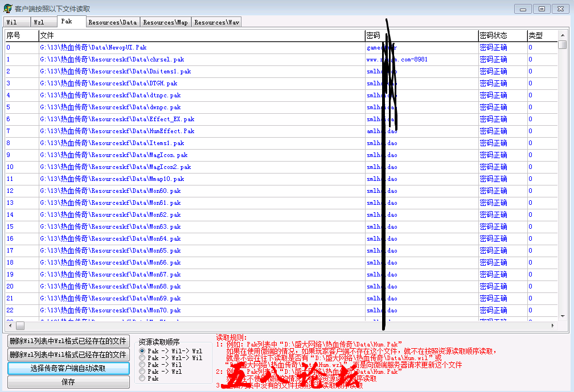
Task: Click the app icon in the title bar
Action: pos(8,9)
